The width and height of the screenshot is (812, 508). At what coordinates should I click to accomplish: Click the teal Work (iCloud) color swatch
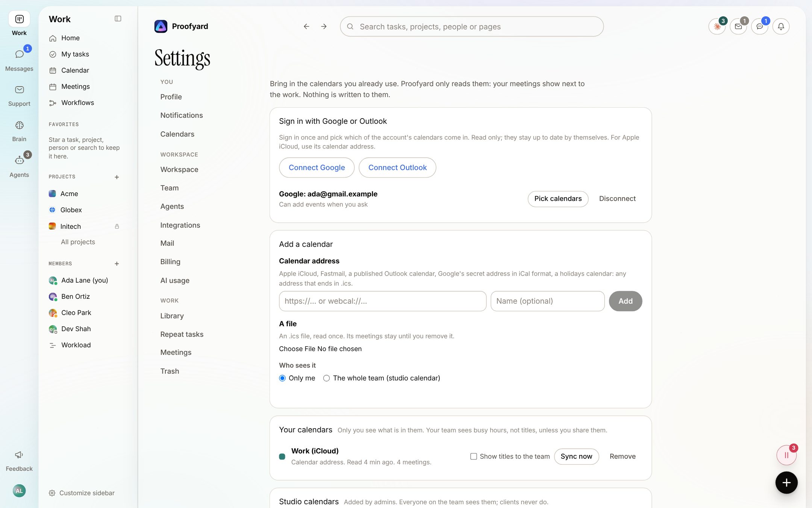click(x=282, y=456)
